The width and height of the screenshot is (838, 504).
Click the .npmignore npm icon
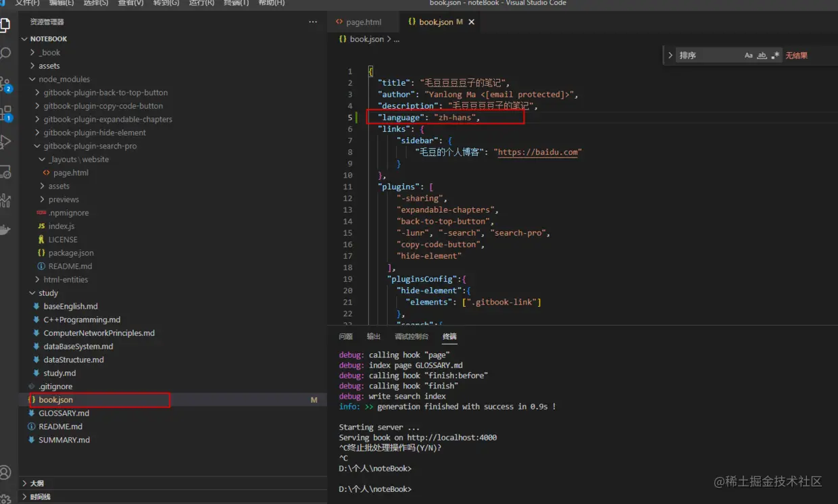tap(41, 213)
